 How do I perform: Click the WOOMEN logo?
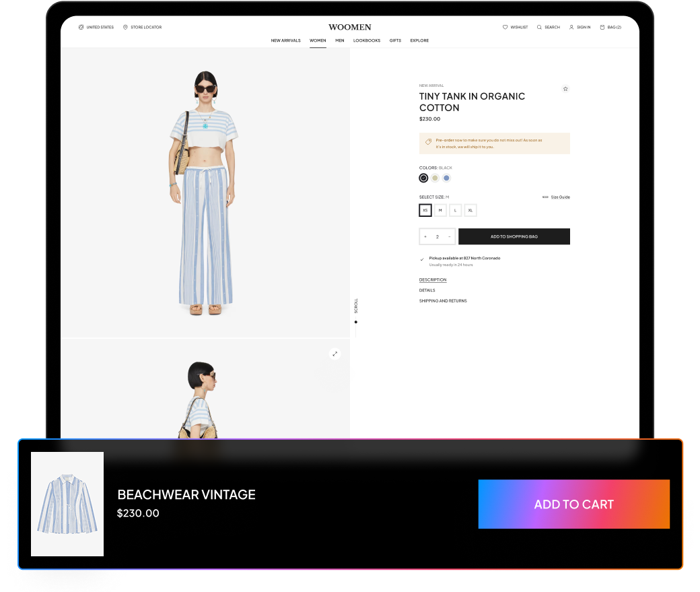(x=350, y=27)
